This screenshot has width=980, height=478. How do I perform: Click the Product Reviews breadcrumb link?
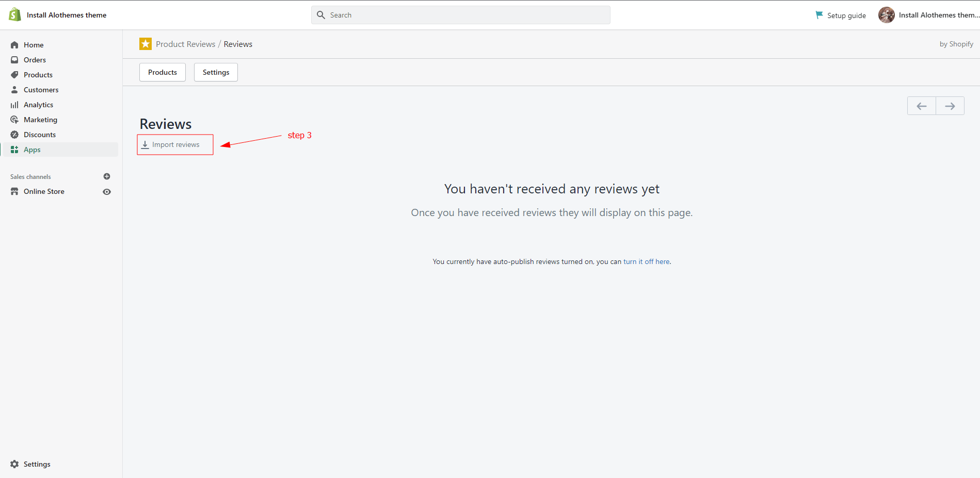(185, 44)
